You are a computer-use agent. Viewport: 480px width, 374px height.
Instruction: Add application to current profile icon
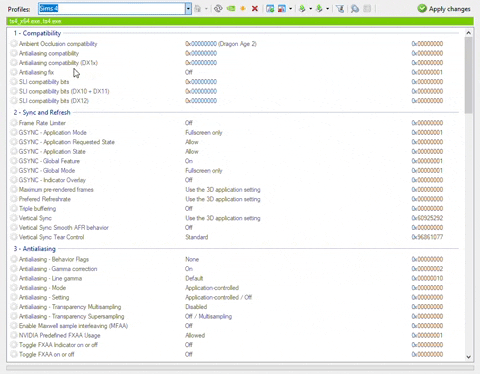pyautogui.click(x=270, y=9)
